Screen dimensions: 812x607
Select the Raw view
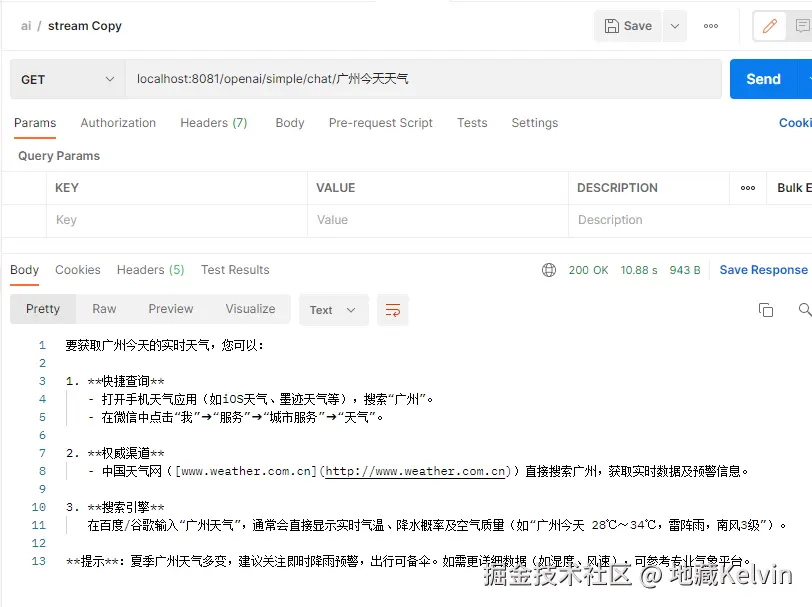coord(104,309)
